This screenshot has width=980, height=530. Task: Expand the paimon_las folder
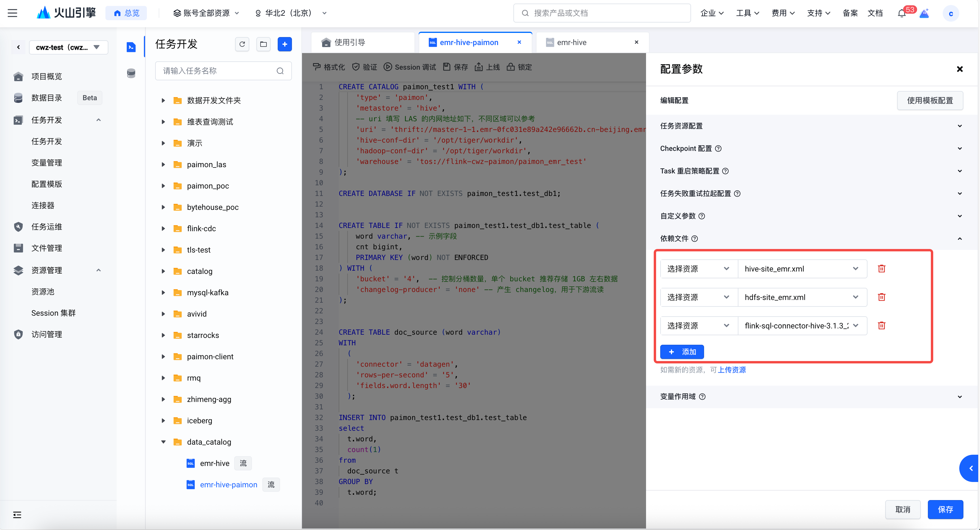[x=163, y=165]
